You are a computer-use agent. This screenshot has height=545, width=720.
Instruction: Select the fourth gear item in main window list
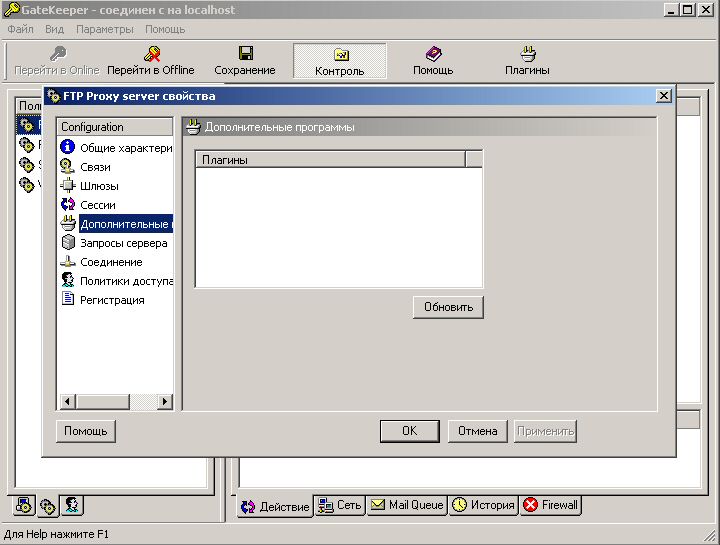(x=29, y=184)
